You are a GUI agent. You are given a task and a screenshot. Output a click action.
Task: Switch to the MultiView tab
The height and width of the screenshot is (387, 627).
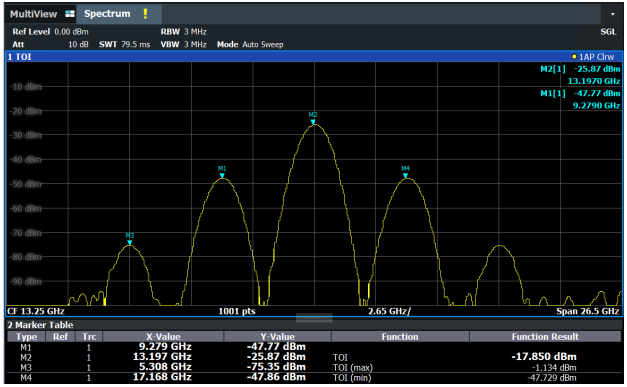tap(34, 14)
